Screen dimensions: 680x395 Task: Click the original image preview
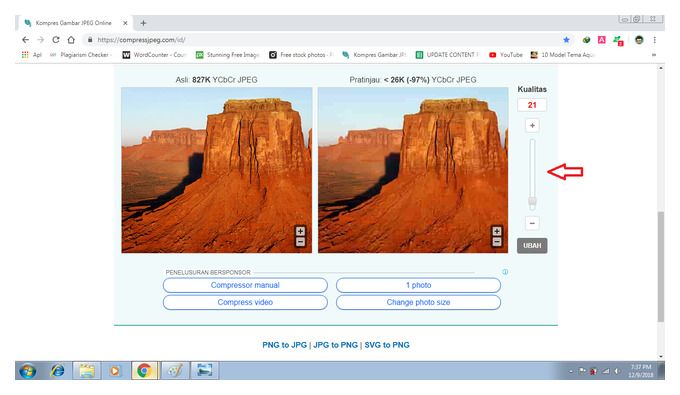tap(216, 170)
